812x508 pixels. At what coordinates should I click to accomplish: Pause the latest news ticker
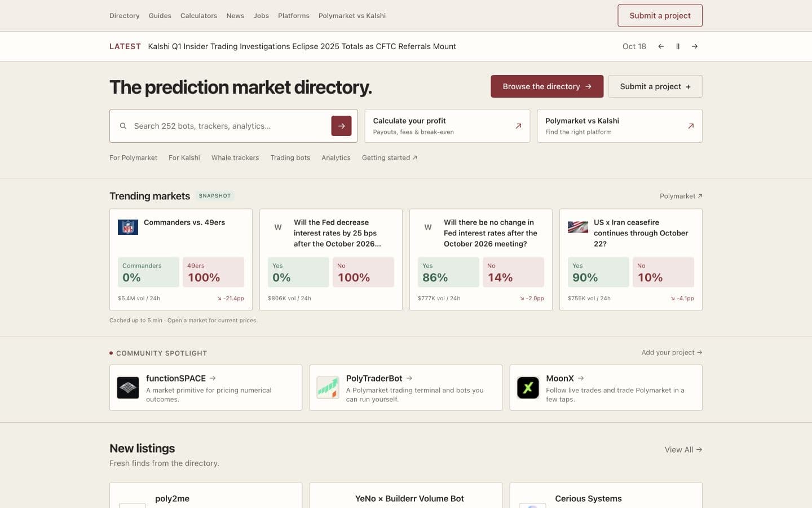tap(678, 46)
